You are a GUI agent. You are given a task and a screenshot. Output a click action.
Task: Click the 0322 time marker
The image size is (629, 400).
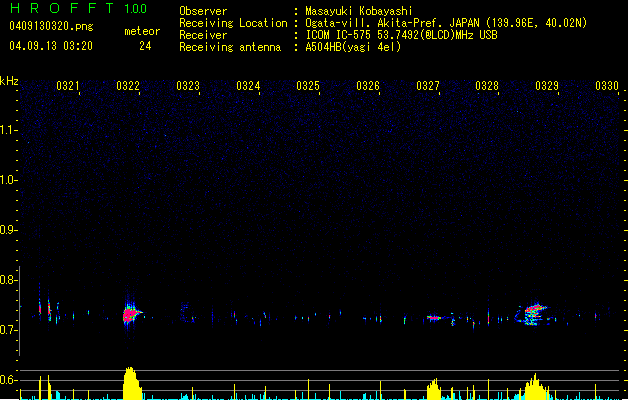pos(128,86)
